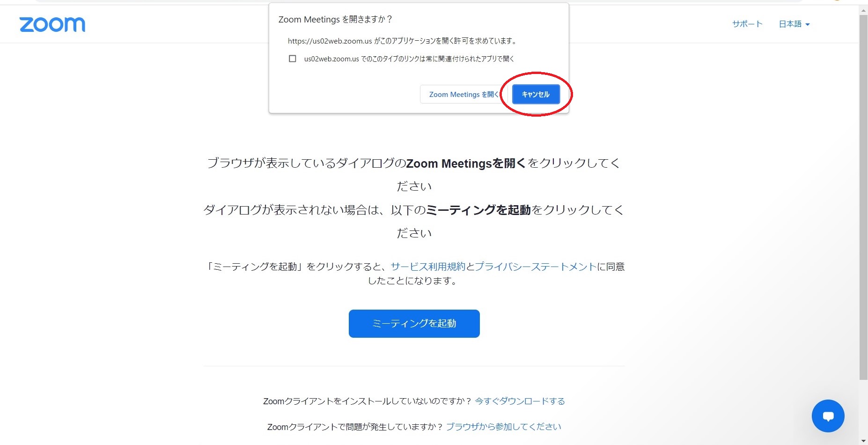Click the scrollbar down arrow

[x=863, y=441]
